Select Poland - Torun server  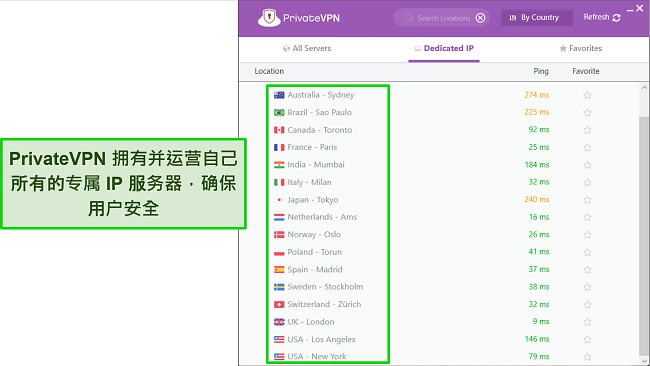[x=315, y=252]
